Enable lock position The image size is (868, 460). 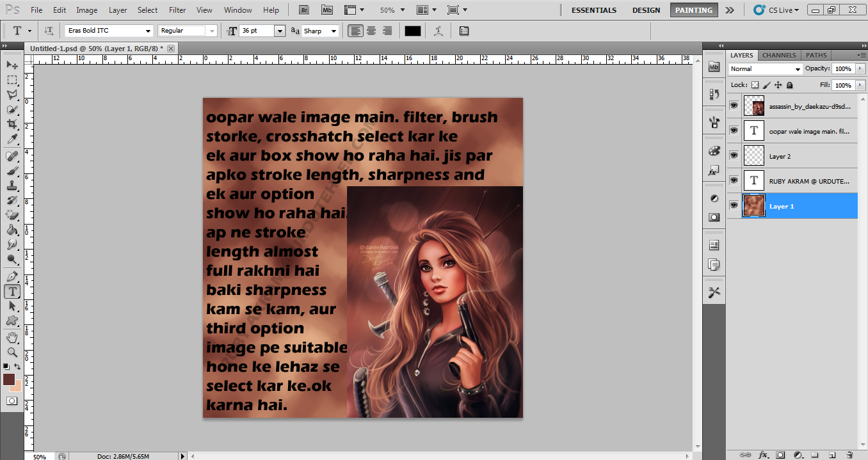[778, 85]
